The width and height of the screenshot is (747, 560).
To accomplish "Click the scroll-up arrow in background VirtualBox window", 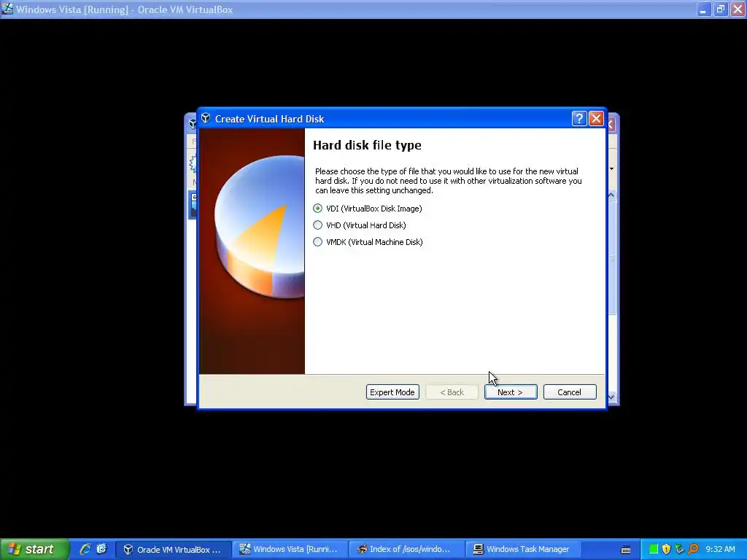I will 612,195.
